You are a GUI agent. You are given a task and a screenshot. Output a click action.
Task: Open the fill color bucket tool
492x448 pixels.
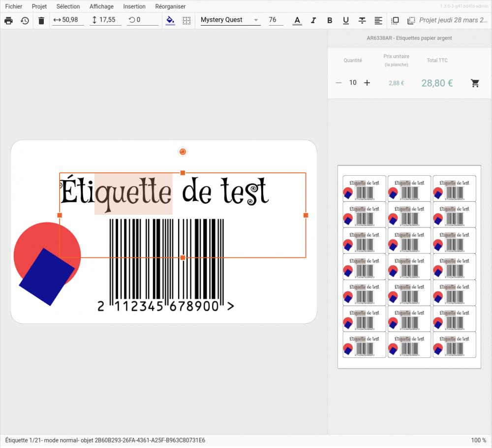tap(170, 20)
